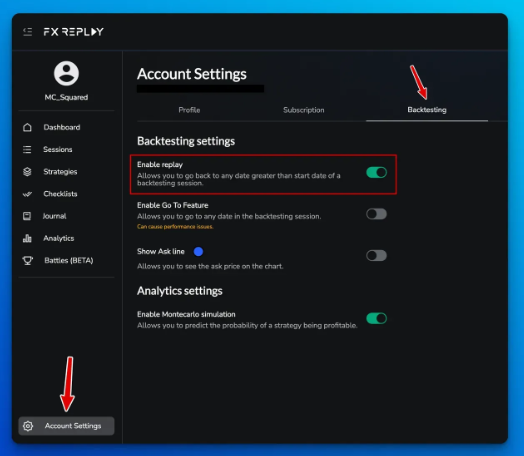The height and width of the screenshot is (456, 524).
Task: Click the Backtesting settings heading
Action: pos(186,141)
